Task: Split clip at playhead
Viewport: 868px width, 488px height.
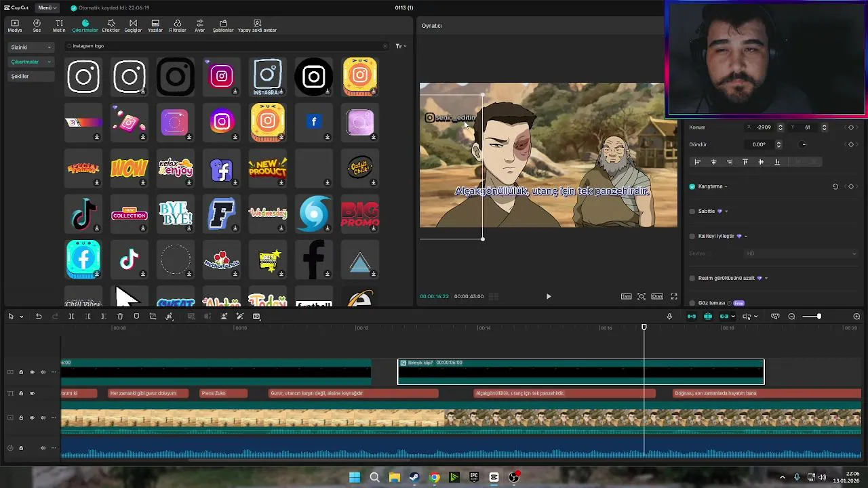Action: pyautogui.click(x=71, y=317)
